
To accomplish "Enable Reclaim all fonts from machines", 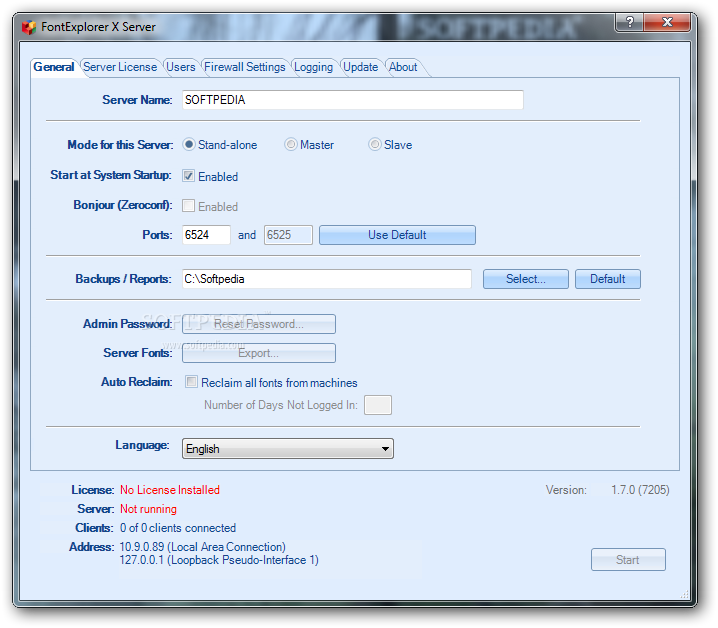I will [x=191, y=382].
